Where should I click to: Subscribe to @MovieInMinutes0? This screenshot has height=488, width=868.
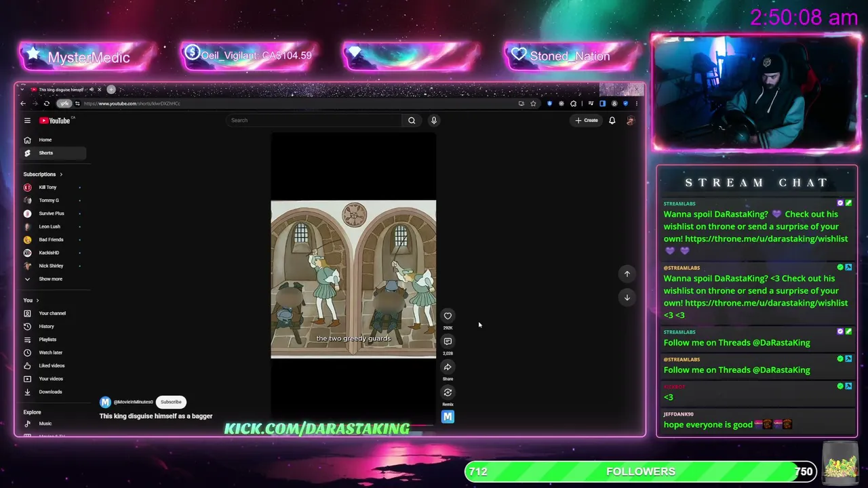tap(171, 402)
